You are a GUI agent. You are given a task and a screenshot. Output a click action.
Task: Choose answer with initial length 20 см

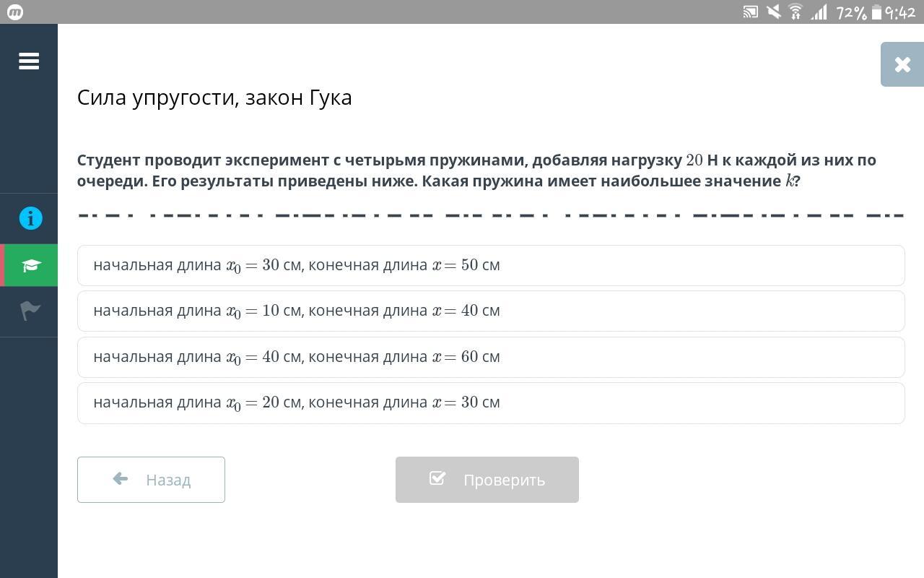click(x=491, y=402)
